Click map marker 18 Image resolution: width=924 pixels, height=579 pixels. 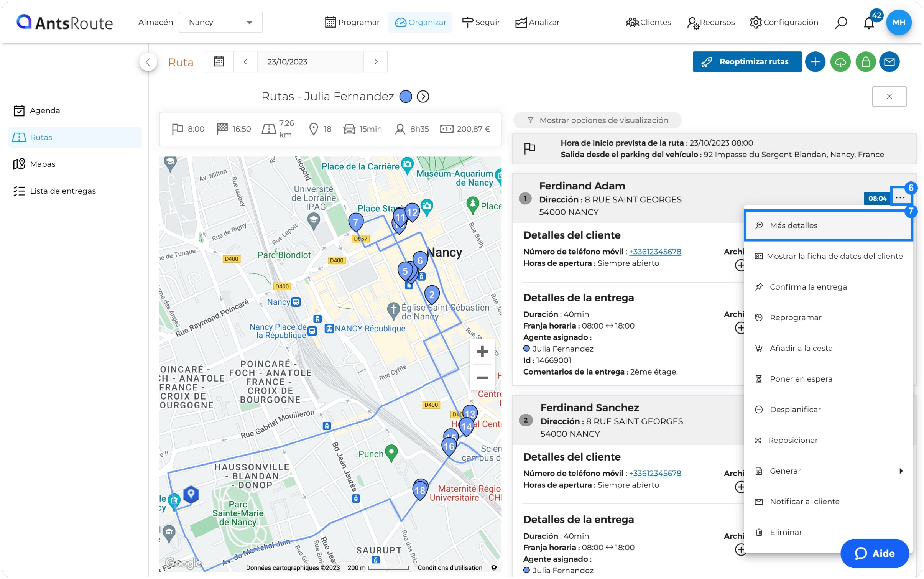pos(420,490)
